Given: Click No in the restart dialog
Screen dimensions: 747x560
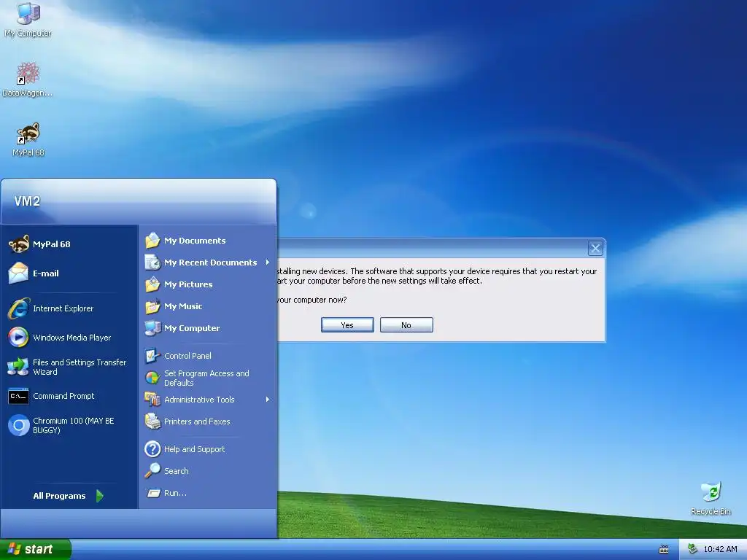Looking at the screenshot, I should (406, 324).
